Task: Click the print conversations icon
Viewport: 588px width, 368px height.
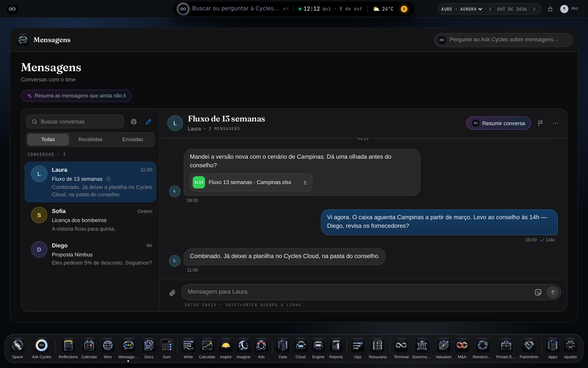Action: point(134,122)
